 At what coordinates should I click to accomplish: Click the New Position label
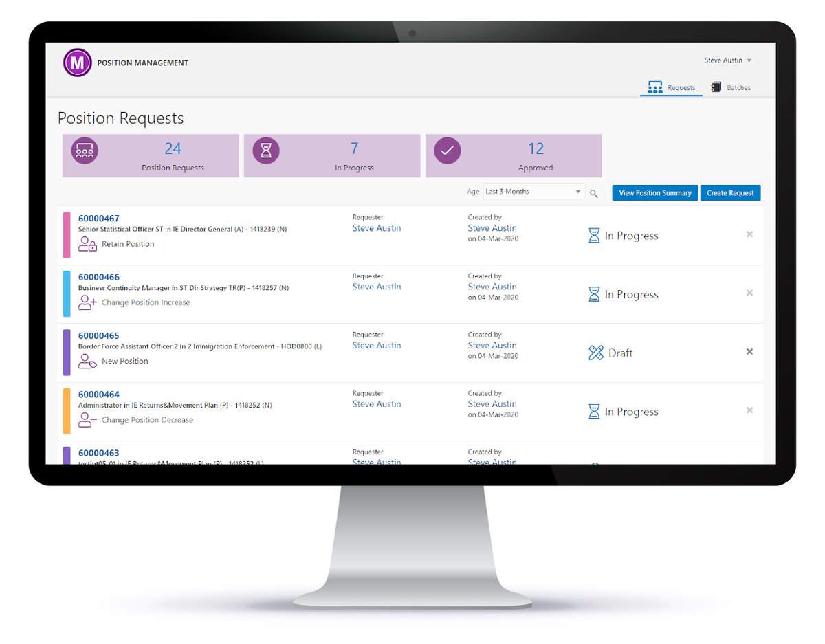(x=125, y=361)
